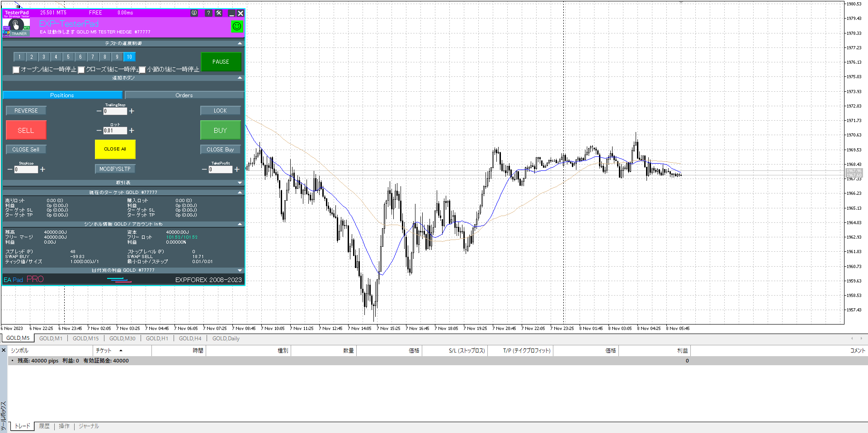Decrease TrailingStop with minus icon

coord(99,111)
